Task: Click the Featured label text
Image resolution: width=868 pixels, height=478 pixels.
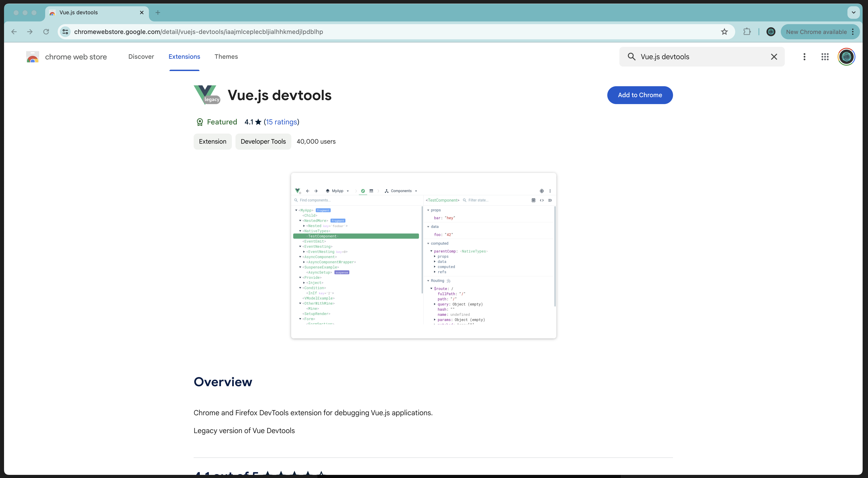Action: pos(222,122)
